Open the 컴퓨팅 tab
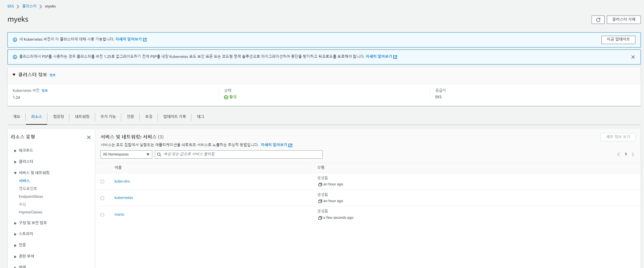 [58, 117]
